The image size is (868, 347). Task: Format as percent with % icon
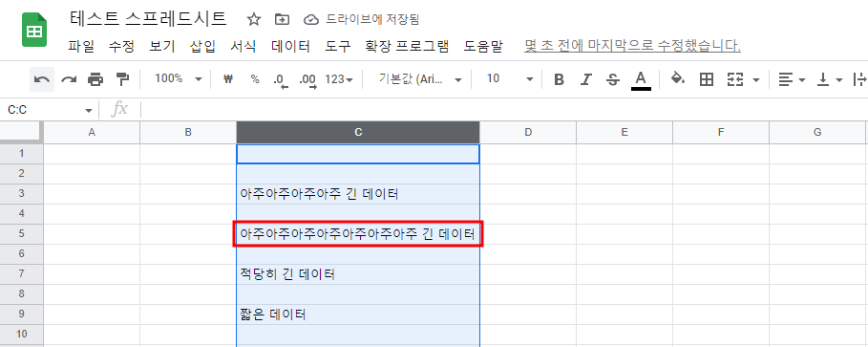click(255, 78)
